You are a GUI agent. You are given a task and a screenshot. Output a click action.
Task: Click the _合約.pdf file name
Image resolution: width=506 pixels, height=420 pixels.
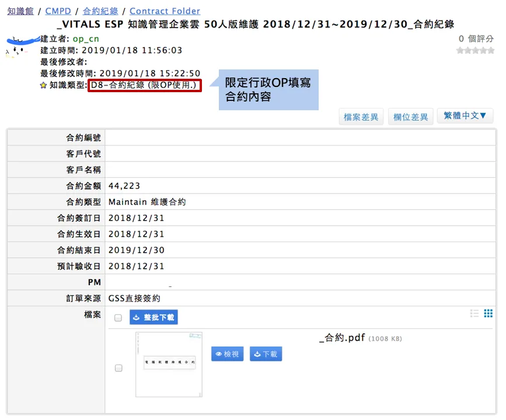click(342, 338)
